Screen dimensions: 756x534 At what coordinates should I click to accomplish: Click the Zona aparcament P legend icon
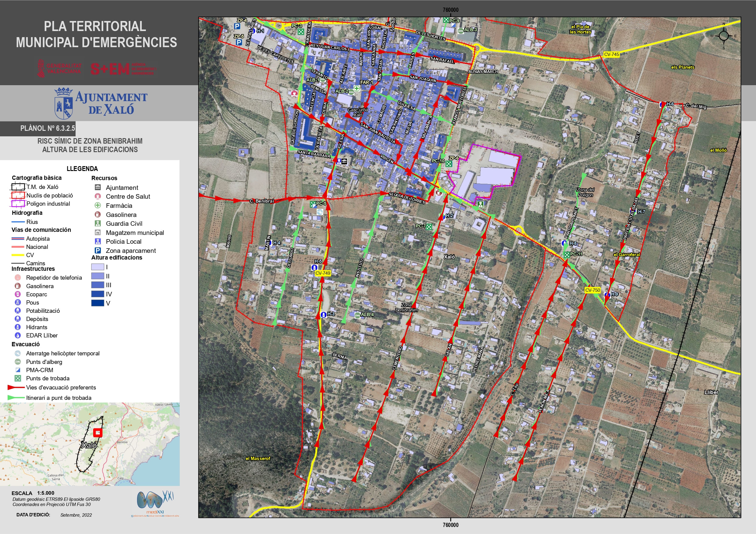[97, 250]
